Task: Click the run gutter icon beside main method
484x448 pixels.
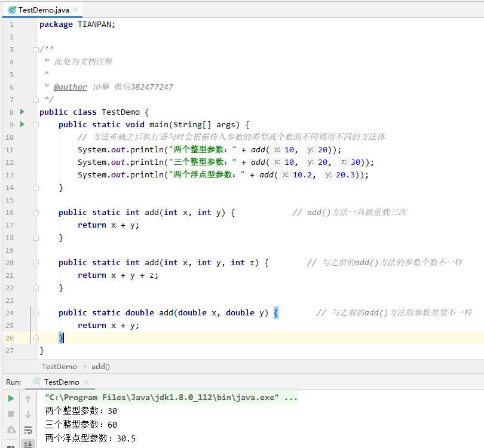Action: point(22,124)
